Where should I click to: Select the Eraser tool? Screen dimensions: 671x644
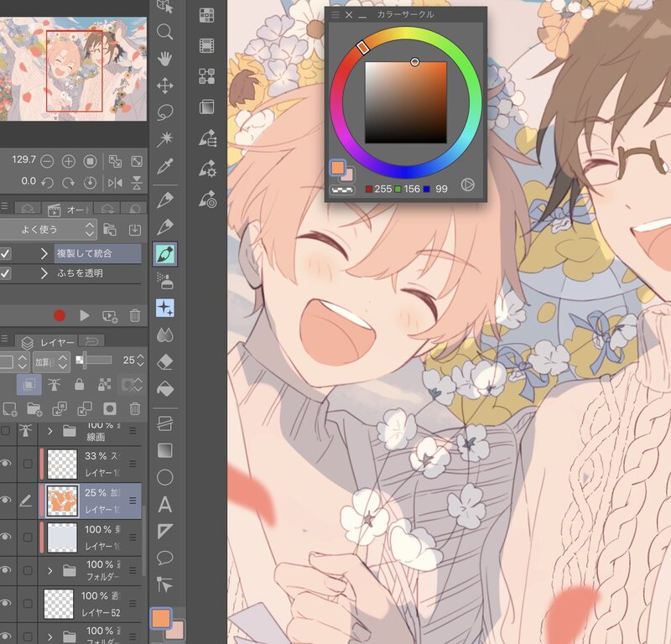click(164, 362)
